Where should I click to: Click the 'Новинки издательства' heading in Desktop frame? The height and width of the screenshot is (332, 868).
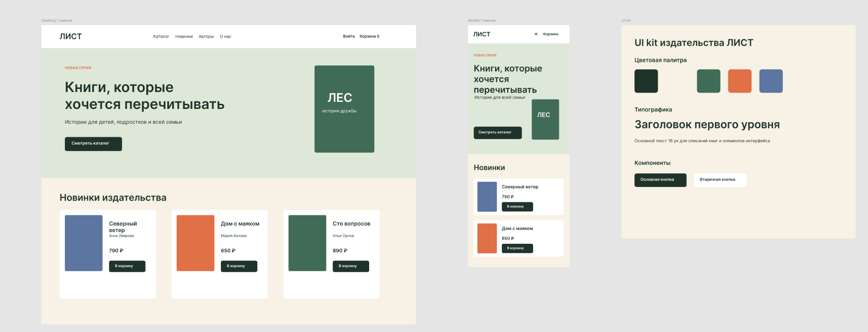click(x=113, y=198)
